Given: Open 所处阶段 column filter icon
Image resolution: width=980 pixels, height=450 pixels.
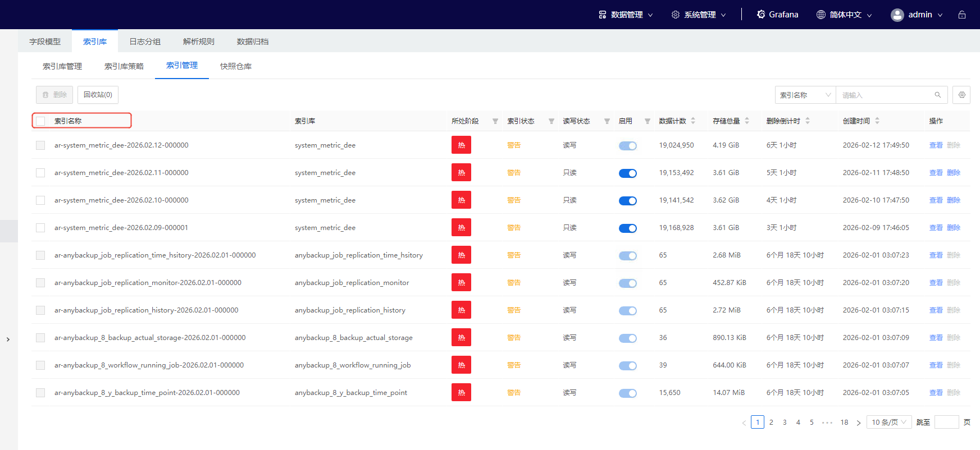Looking at the screenshot, I should pyautogui.click(x=495, y=121).
